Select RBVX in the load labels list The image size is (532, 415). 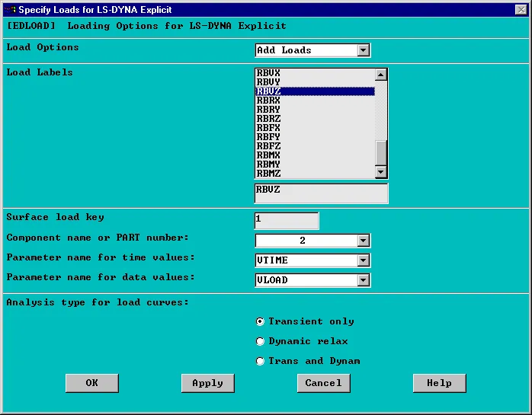[x=315, y=73]
